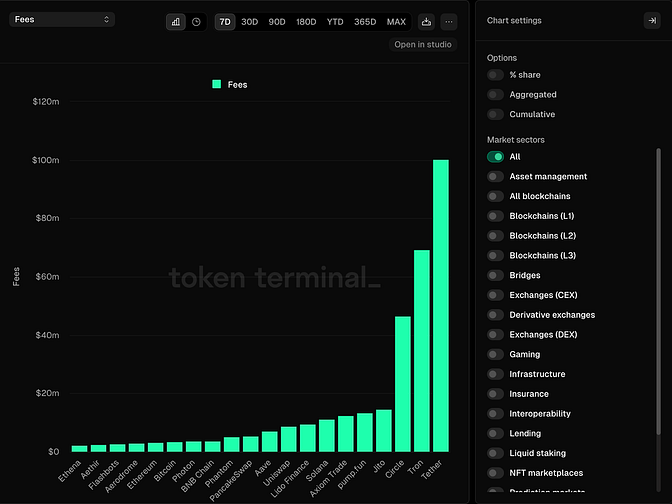The width and height of the screenshot is (672, 504).
Task: Click the Circle bar in the chart
Action: pyautogui.click(x=403, y=384)
